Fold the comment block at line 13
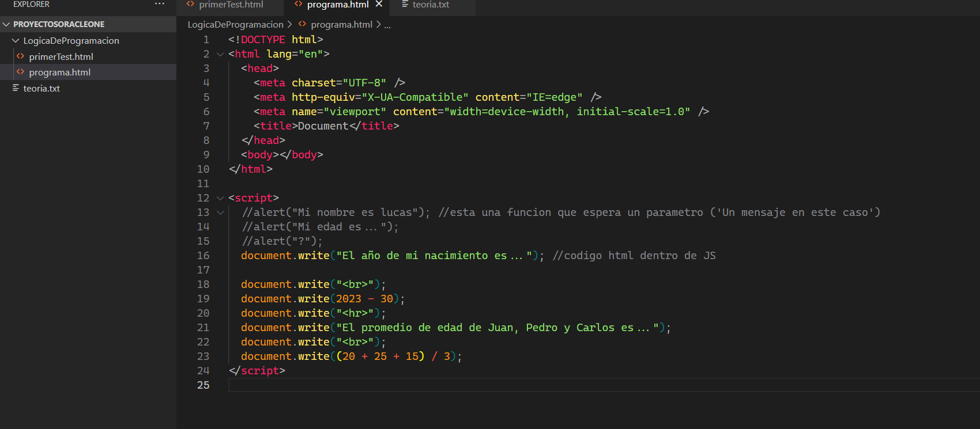 220,212
